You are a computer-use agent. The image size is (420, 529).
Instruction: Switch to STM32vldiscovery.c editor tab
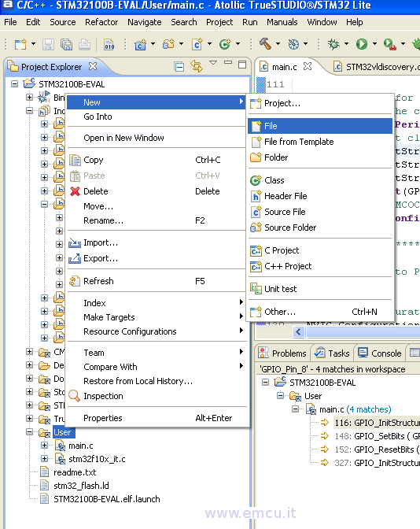(x=376, y=66)
